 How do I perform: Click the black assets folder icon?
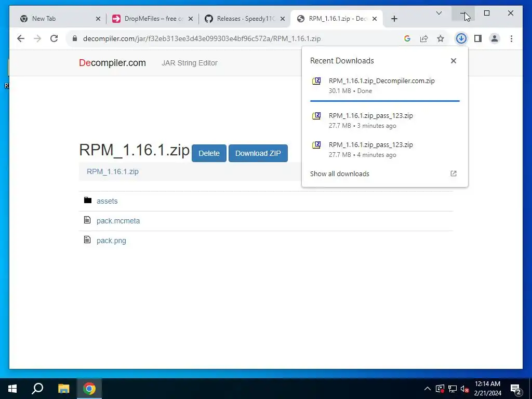click(x=87, y=200)
